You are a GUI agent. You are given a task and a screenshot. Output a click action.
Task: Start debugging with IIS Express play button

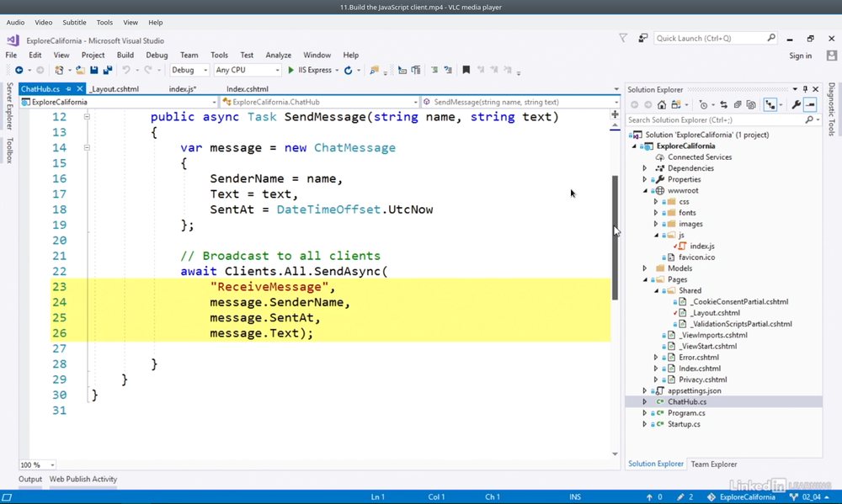click(x=291, y=71)
